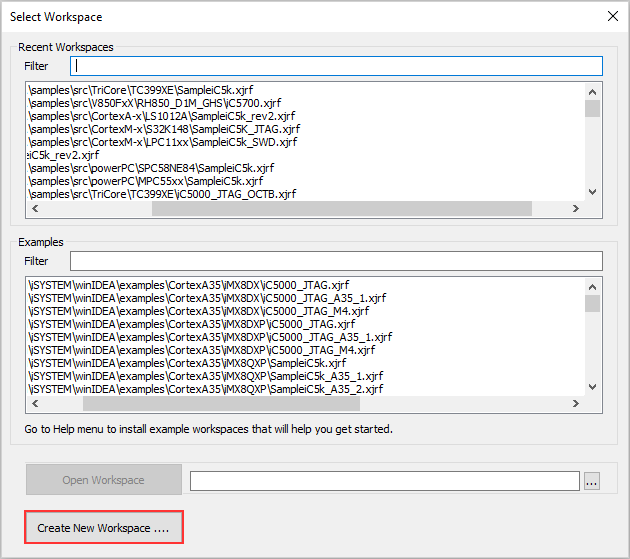Click the Create New Workspace button
Screen dimensions: 630x559
(103, 527)
